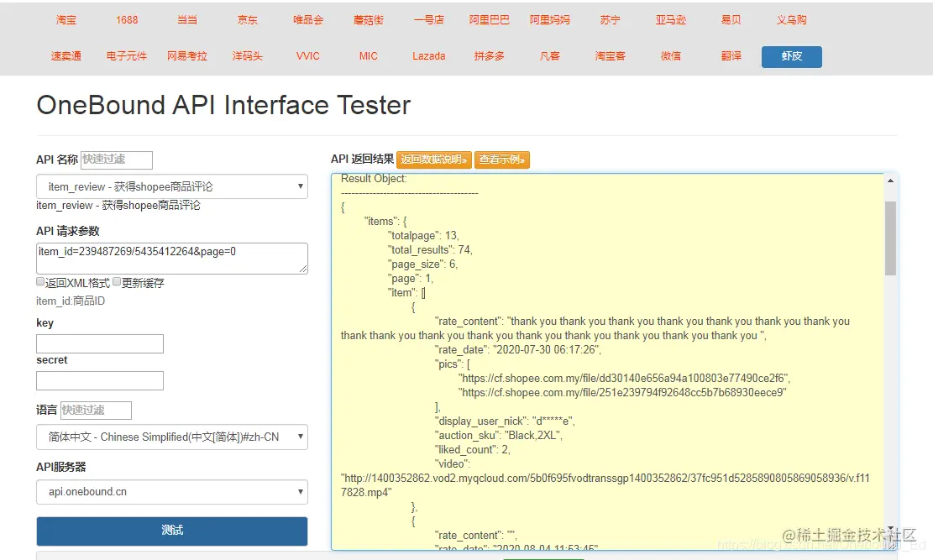
Task: Click the result panel vertical scrollbar thumb
Action: (890, 238)
